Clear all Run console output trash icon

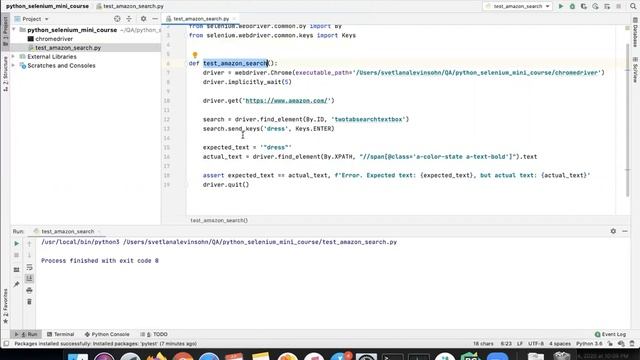tap(29, 302)
